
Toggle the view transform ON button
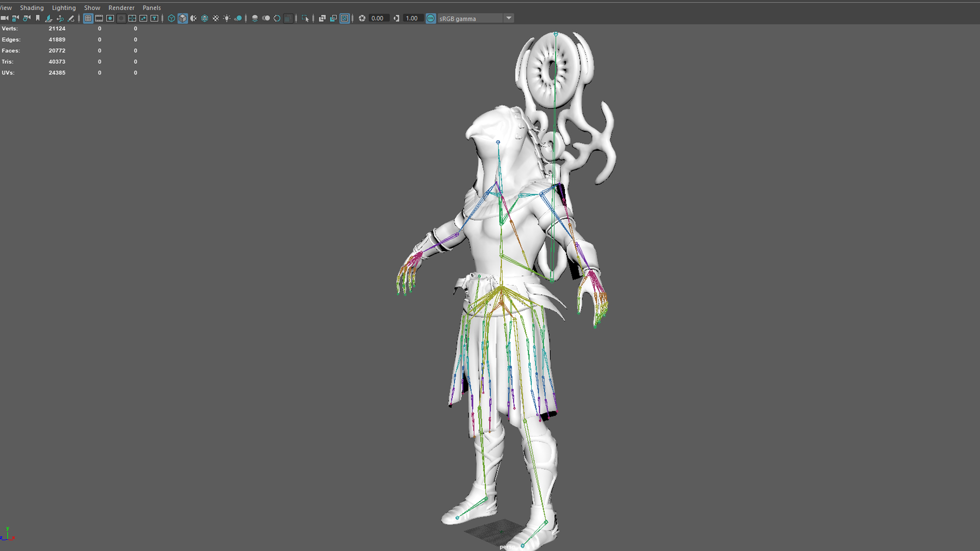pyautogui.click(x=431, y=18)
